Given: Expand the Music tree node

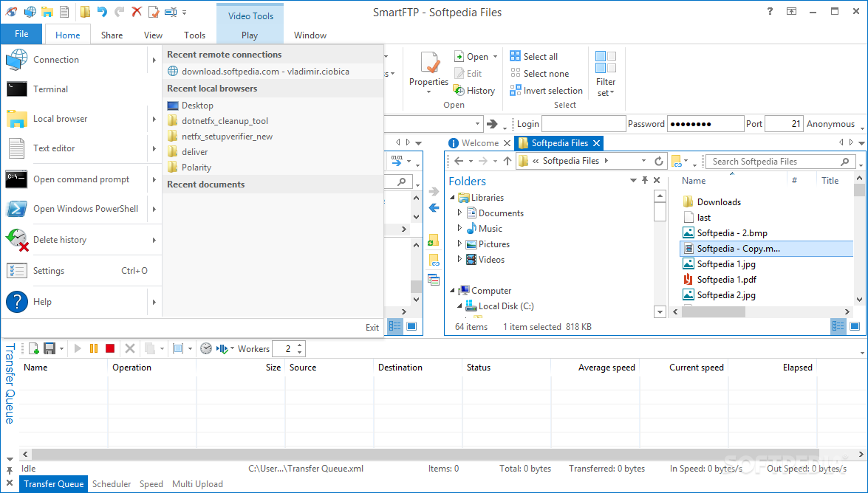Looking at the screenshot, I should [459, 228].
